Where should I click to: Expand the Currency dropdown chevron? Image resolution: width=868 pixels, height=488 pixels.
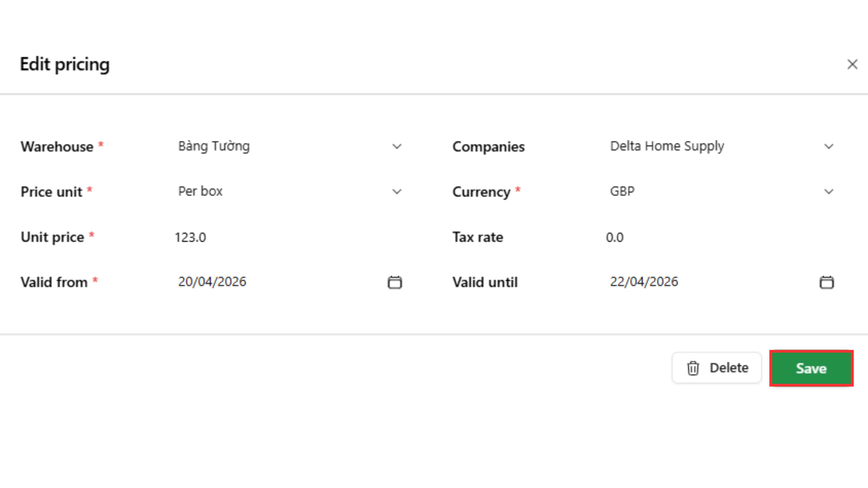[829, 192]
